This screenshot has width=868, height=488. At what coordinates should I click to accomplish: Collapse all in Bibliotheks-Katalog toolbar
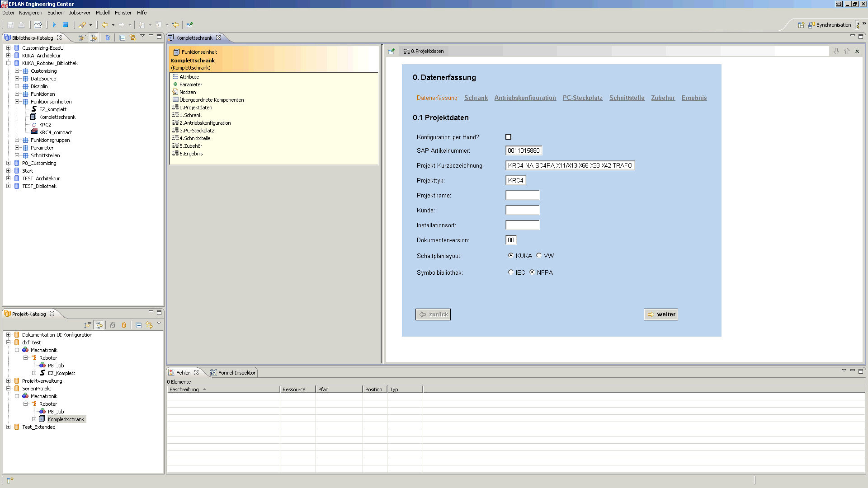click(x=123, y=38)
